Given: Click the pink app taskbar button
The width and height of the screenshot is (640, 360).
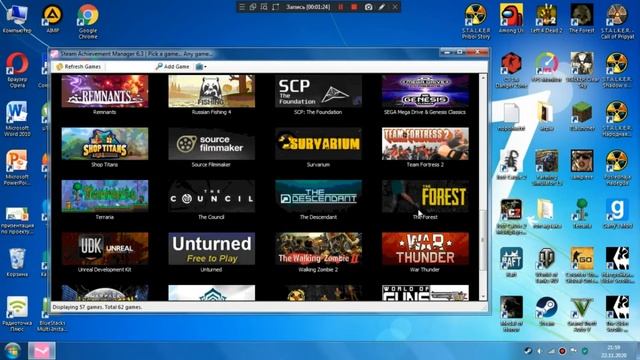Looking at the screenshot, I should [41, 351].
